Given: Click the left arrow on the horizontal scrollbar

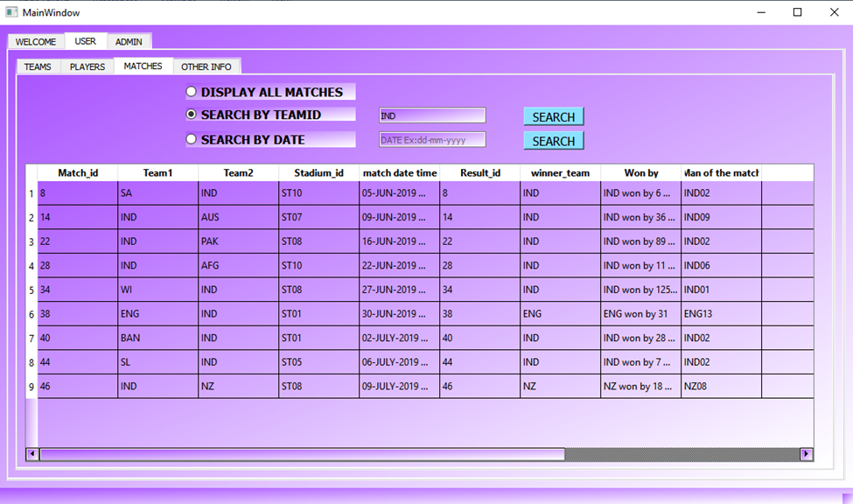Looking at the screenshot, I should [x=31, y=454].
